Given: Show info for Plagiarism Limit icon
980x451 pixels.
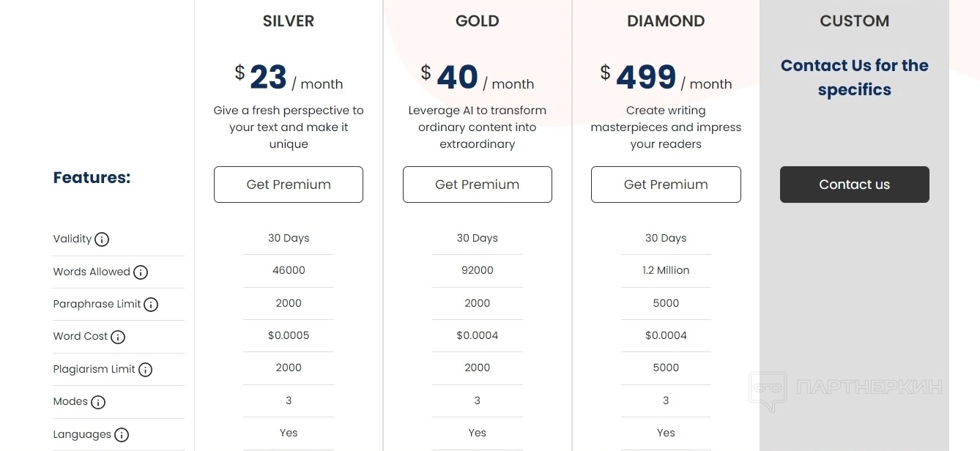Looking at the screenshot, I should (145, 370).
